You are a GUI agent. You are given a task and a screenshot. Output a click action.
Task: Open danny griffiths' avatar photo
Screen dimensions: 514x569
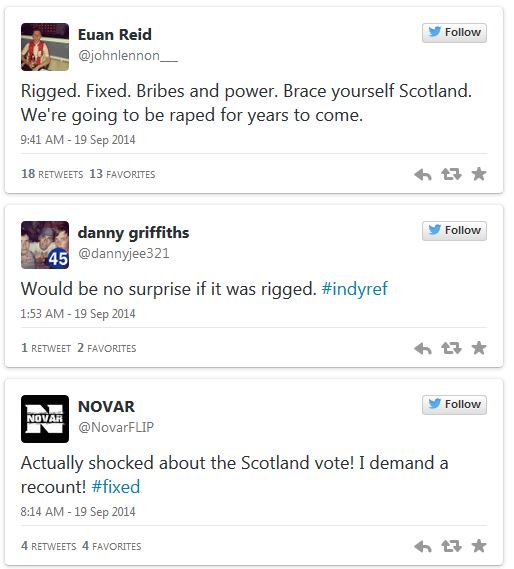point(45,245)
